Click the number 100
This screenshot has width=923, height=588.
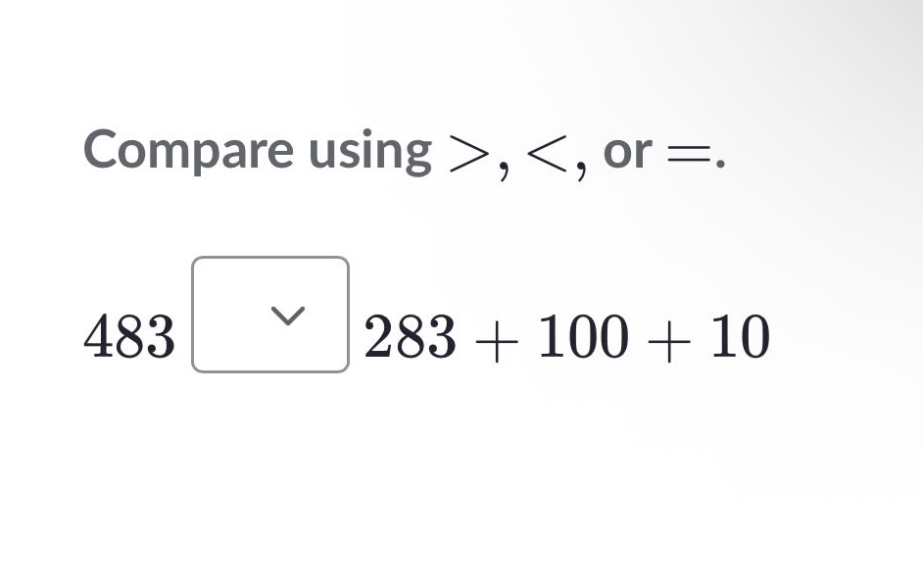[584, 336]
